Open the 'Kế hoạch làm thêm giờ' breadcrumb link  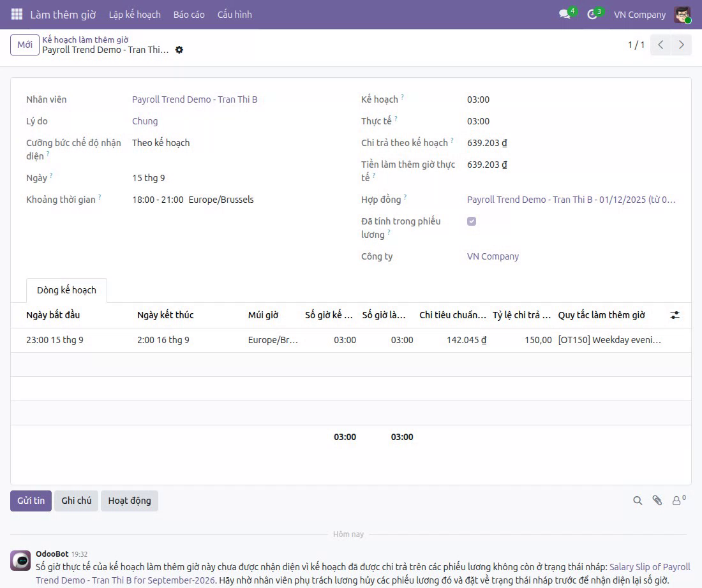[x=86, y=40]
